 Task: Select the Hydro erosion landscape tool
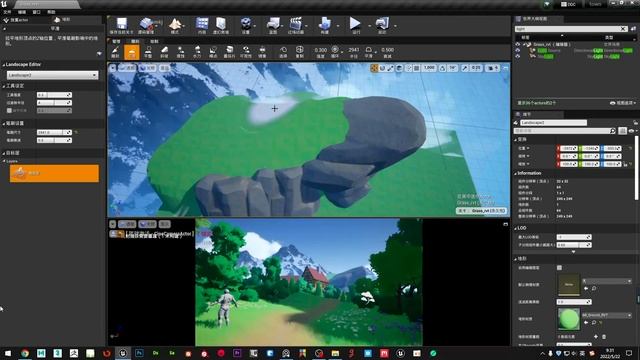197,52
